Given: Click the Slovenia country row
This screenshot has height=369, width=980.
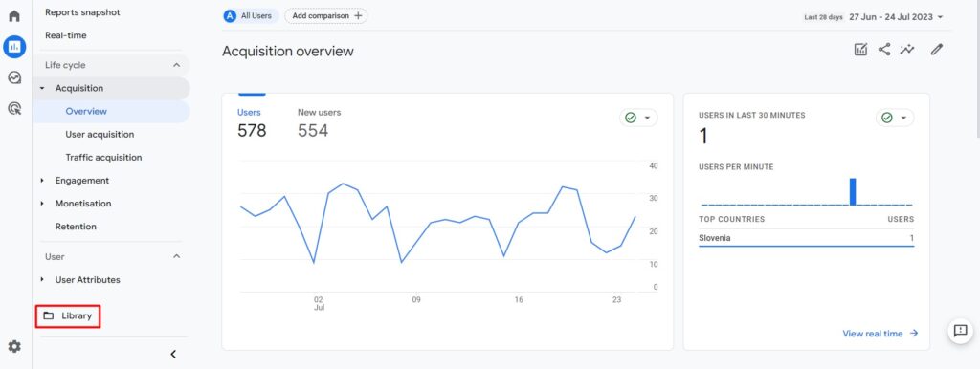Looking at the screenshot, I should [x=806, y=238].
